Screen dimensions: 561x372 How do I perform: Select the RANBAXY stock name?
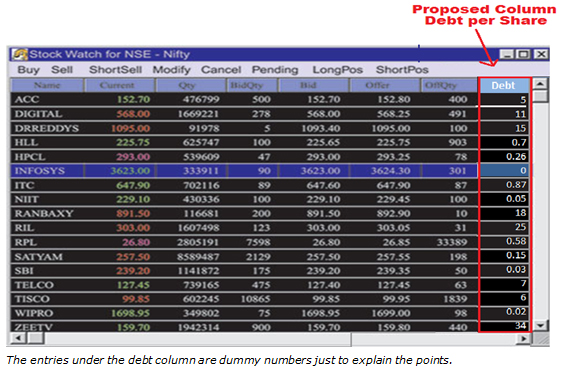(44, 214)
